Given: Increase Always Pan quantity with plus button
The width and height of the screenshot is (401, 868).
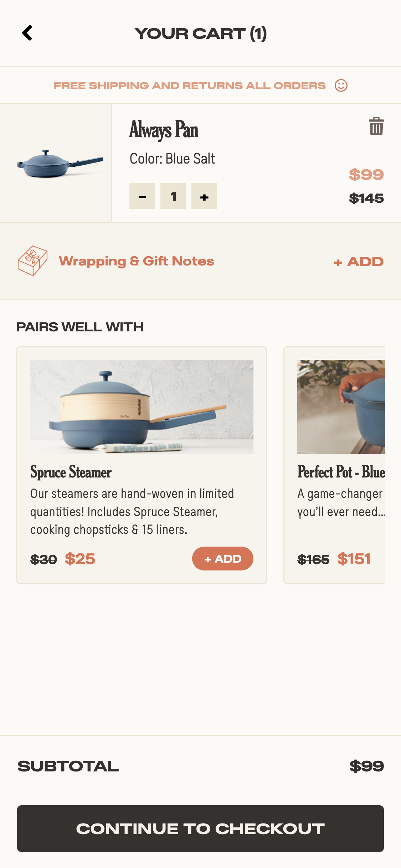Looking at the screenshot, I should click(204, 196).
